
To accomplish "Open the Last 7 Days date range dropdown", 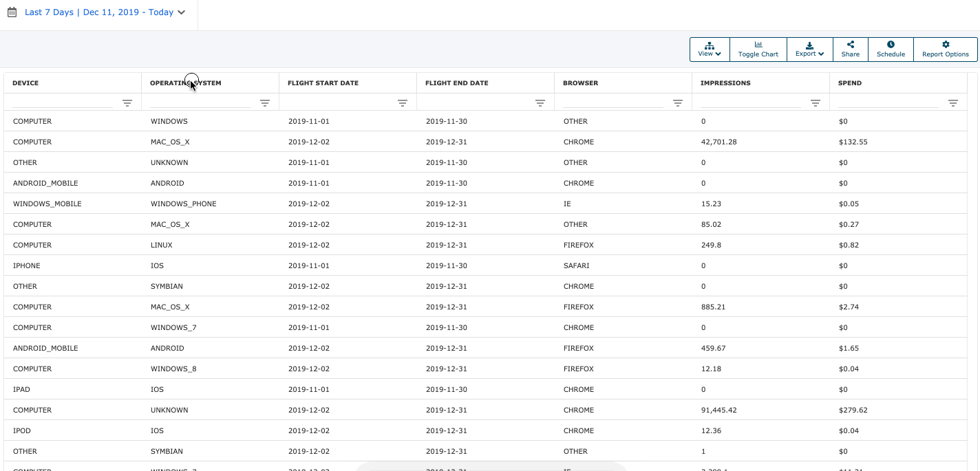I will [105, 12].
